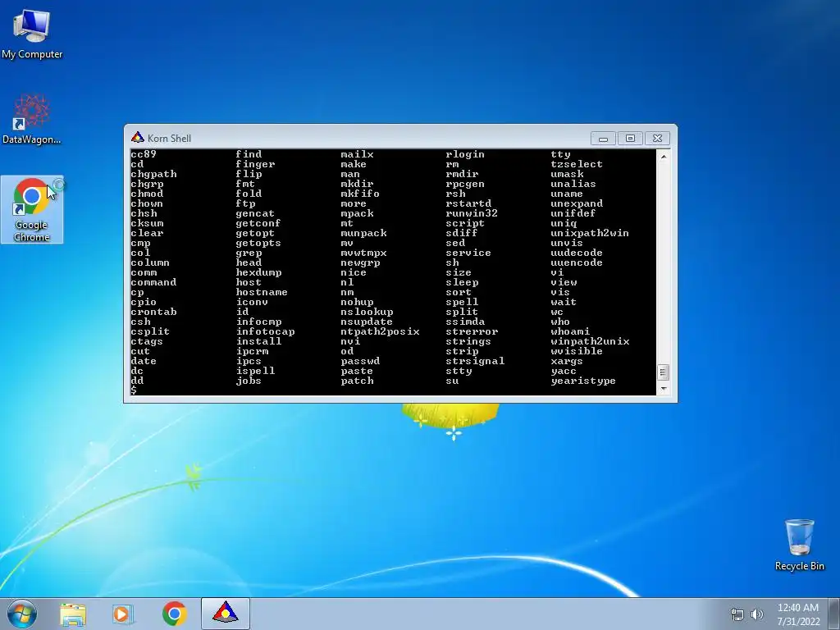Click the 'ispell' command text
The height and width of the screenshot is (630, 840).
[255, 371]
